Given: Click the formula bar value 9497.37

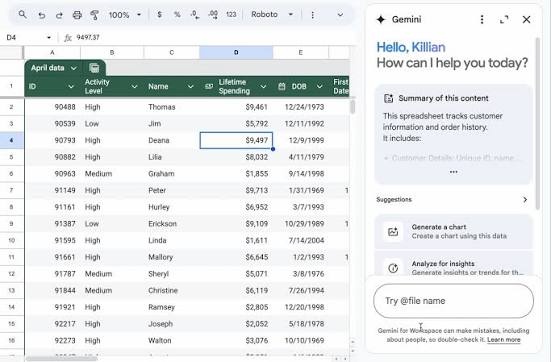Looking at the screenshot, I should (x=88, y=37).
